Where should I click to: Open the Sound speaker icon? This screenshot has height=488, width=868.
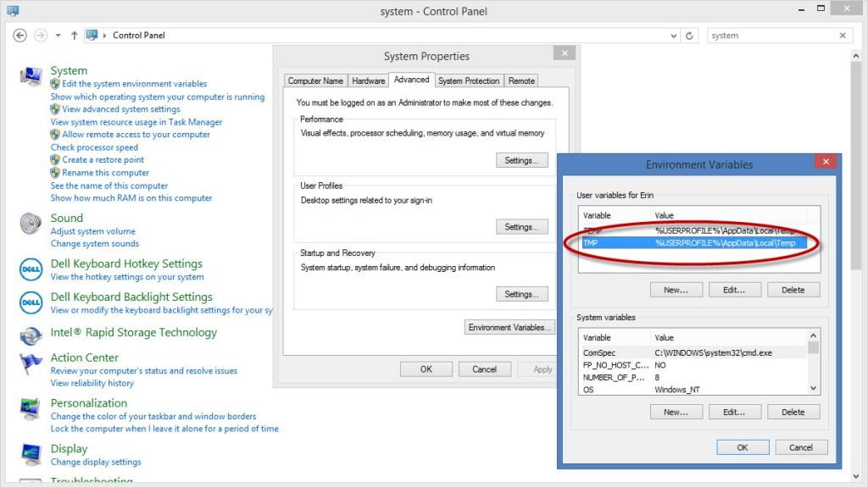pos(31,222)
